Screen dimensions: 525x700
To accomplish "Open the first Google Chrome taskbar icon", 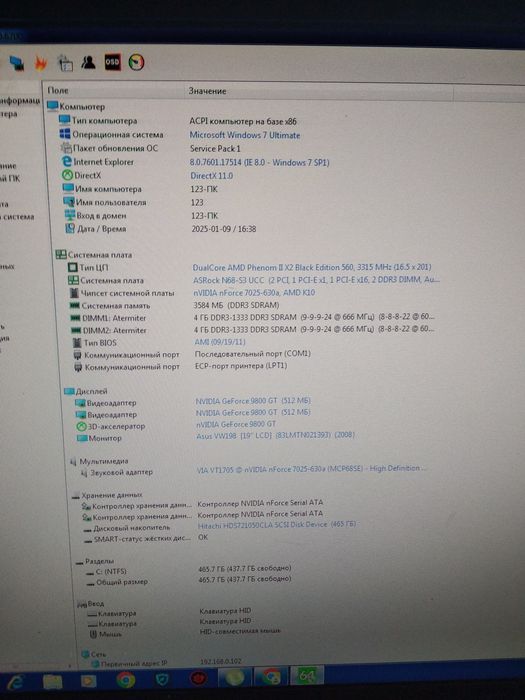I will point(125,680).
